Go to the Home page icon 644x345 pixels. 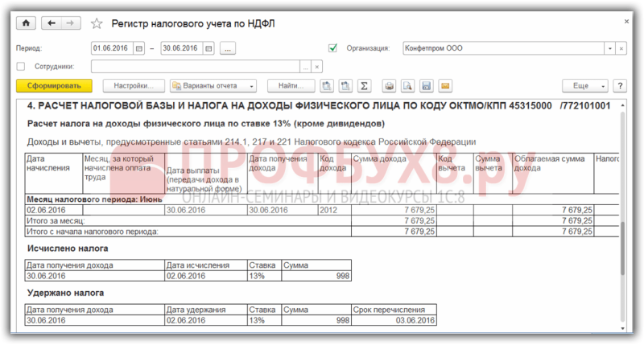26,23
